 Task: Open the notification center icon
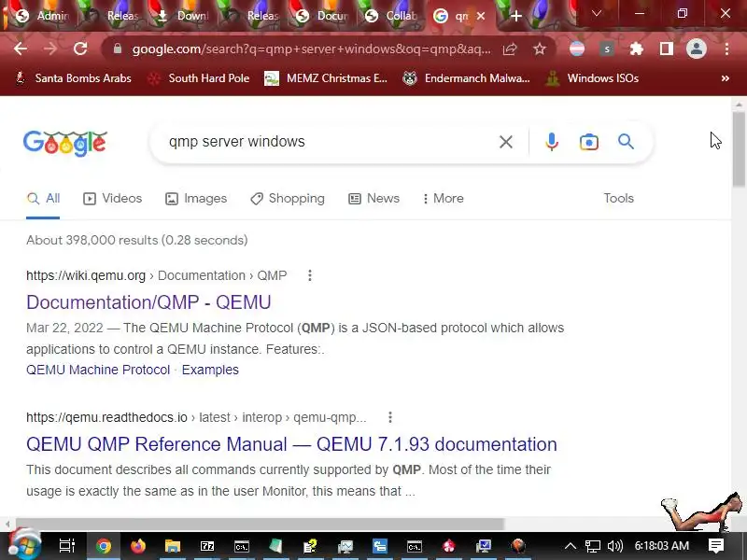pyautogui.click(x=716, y=546)
